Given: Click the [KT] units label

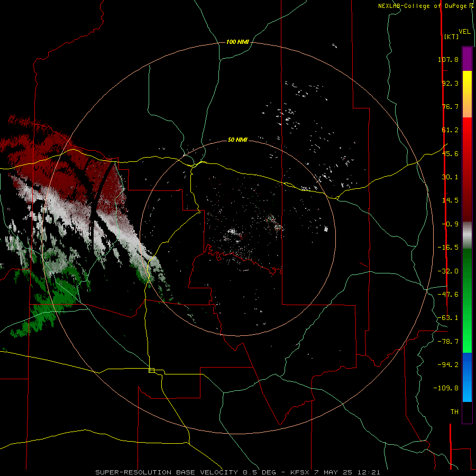Looking at the screenshot, I should tap(452, 36).
